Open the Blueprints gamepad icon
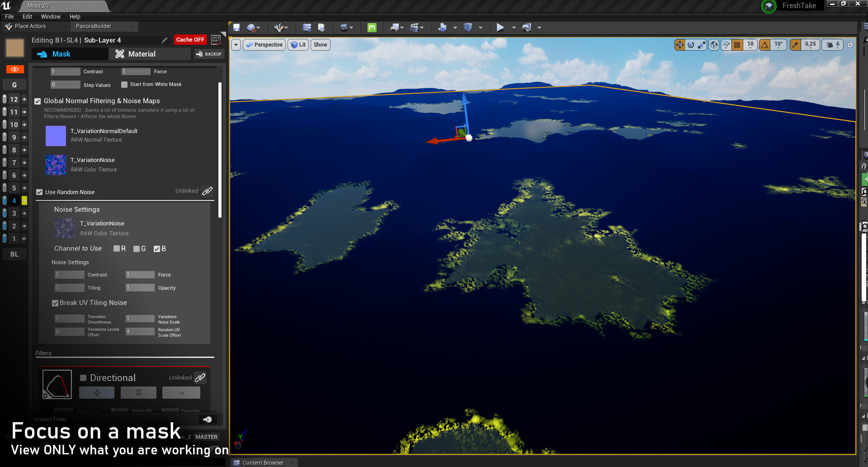868x467 pixels. click(395, 28)
